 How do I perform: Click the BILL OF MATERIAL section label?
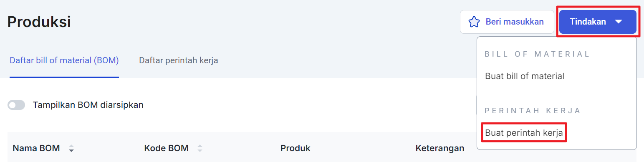coord(537,54)
